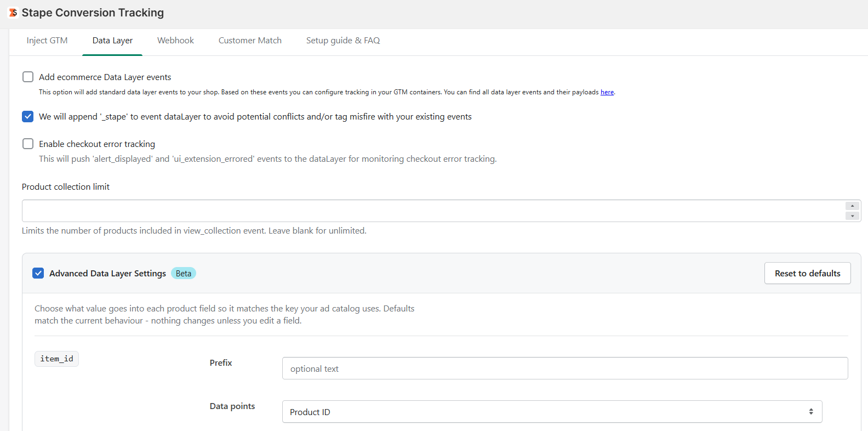The width and height of the screenshot is (868, 431).
Task: Click the 'Data points' label
Action: [x=232, y=406]
